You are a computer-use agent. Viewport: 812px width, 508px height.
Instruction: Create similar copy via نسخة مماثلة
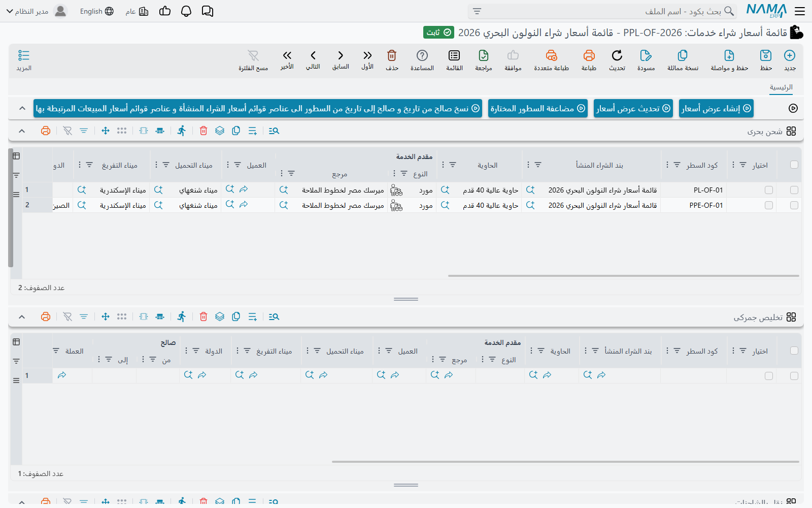pos(683,55)
